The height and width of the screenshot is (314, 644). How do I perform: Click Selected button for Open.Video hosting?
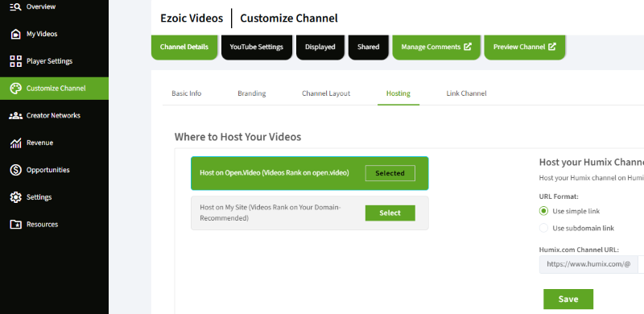[x=390, y=173]
